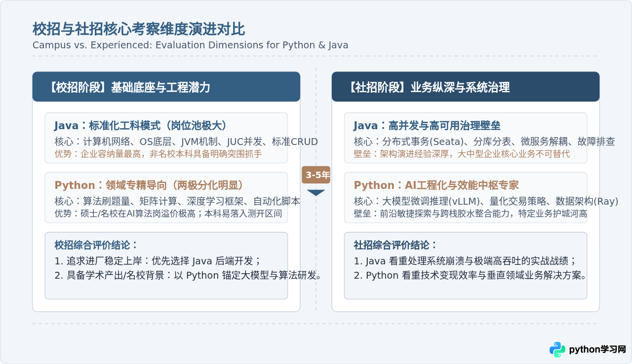Select the line 核心：算法刷题量、矩阵计算

(x=177, y=202)
